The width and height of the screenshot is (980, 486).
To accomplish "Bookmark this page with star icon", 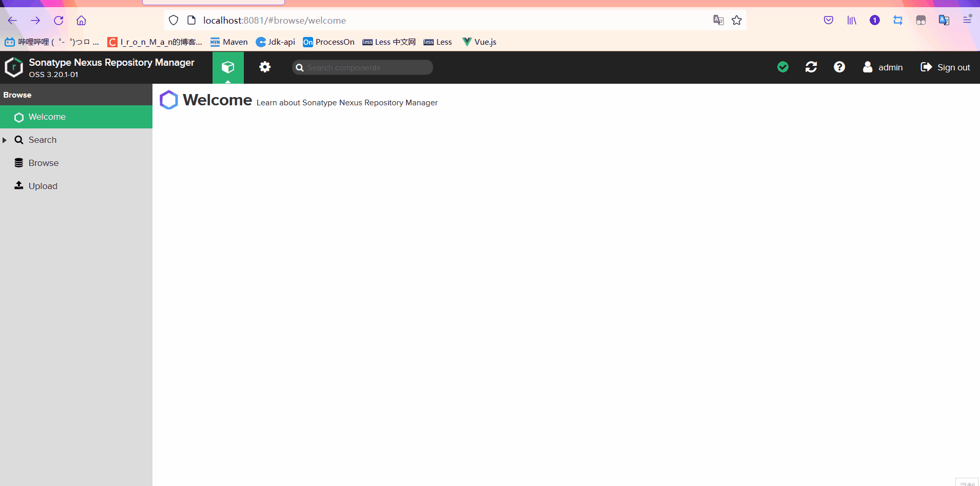I will tap(737, 20).
